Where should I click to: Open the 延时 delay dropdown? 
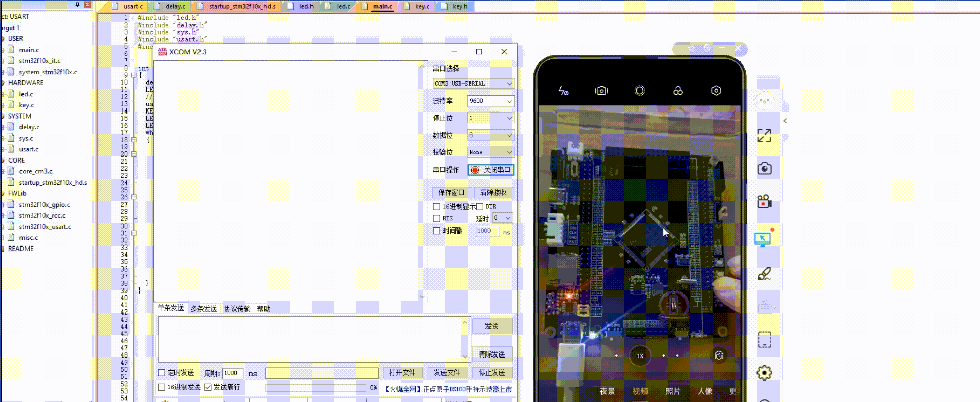[502, 218]
